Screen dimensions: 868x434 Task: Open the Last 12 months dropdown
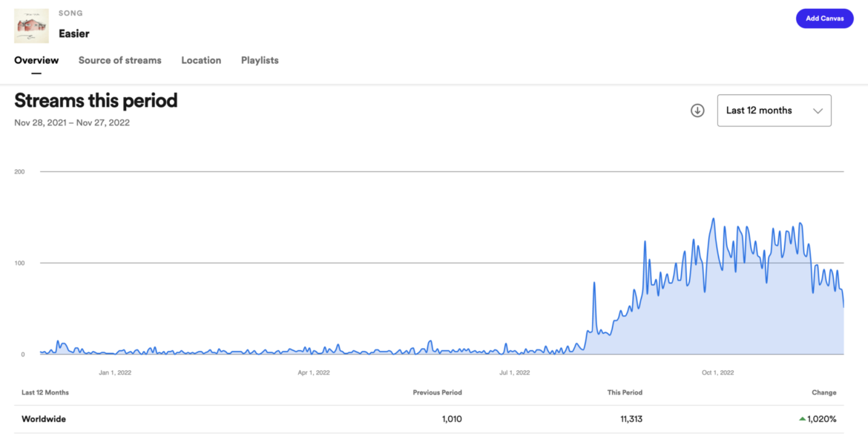773,111
